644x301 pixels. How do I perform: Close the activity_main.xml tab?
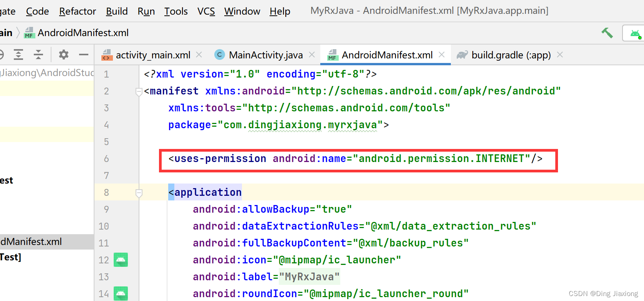[199, 55]
